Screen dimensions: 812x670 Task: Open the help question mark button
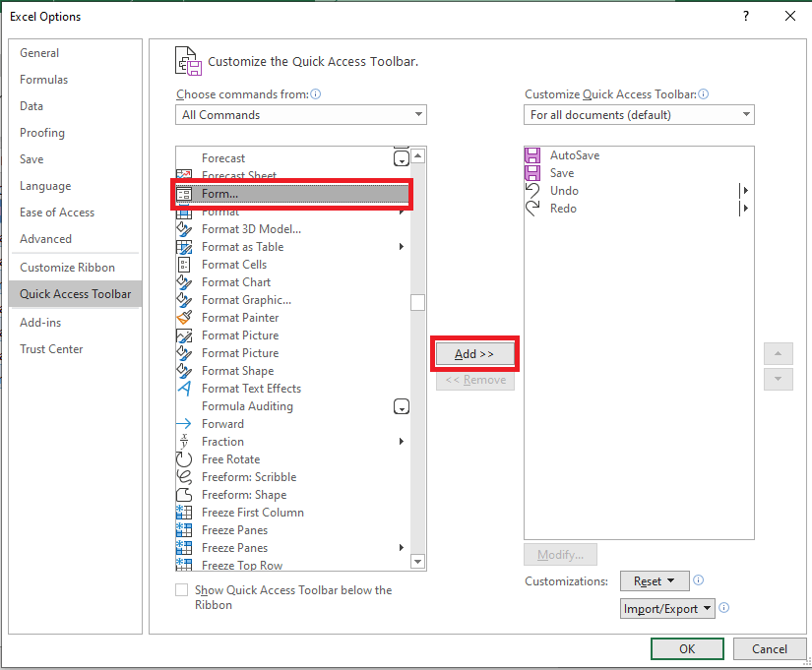pyautogui.click(x=746, y=16)
